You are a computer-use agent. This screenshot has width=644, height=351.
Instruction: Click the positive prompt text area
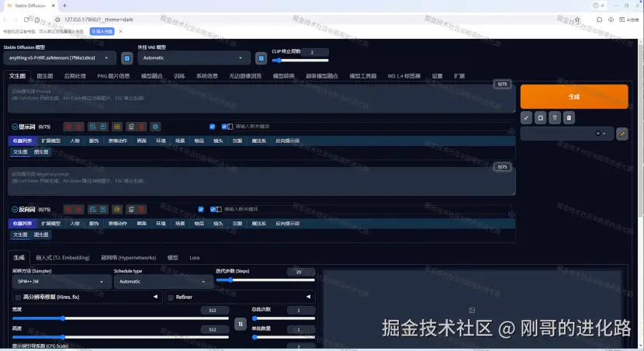pyautogui.click(x=261, y=99)
